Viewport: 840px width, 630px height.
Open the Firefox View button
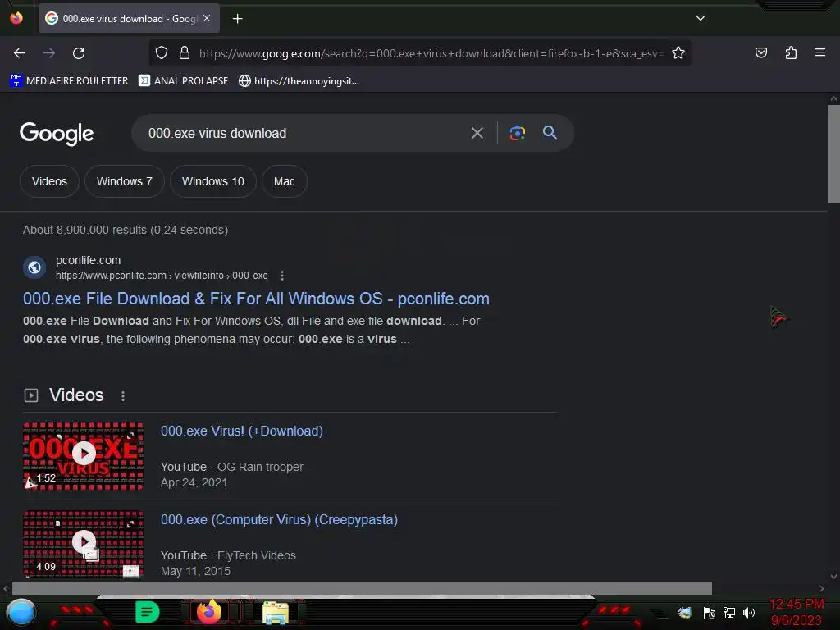(x=16, y=18)
